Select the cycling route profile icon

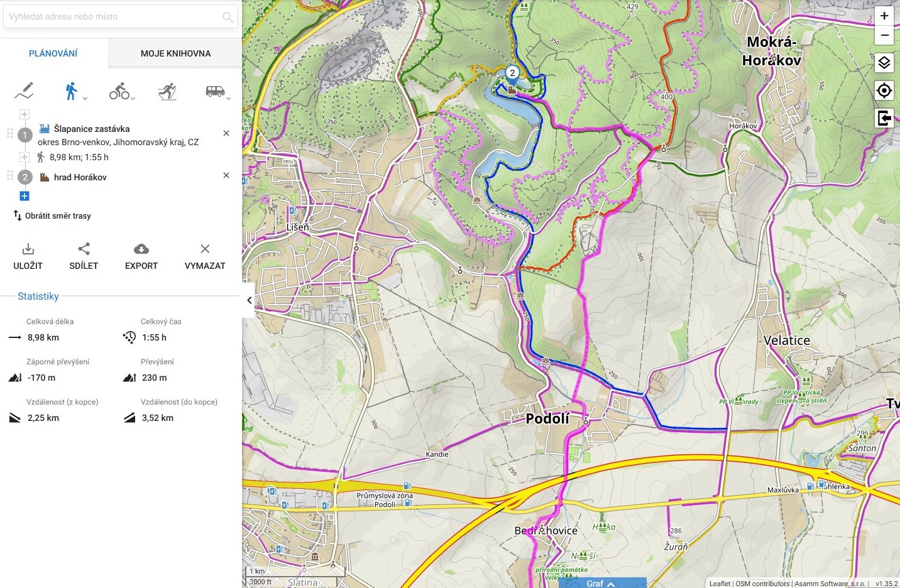point(119,92)
